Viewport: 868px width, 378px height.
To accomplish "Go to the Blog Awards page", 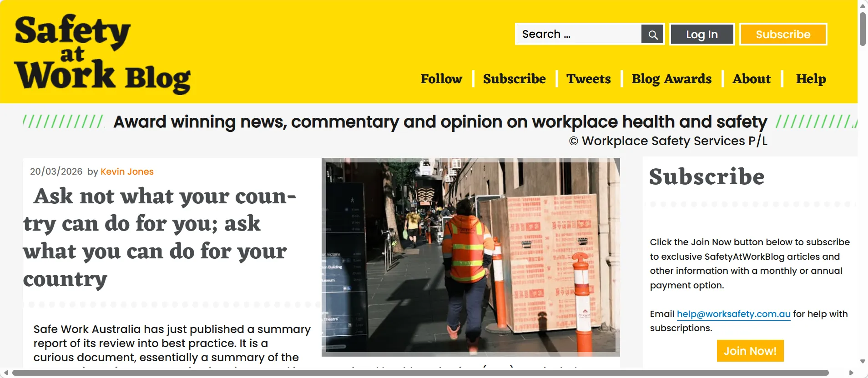I will [671, 79].
